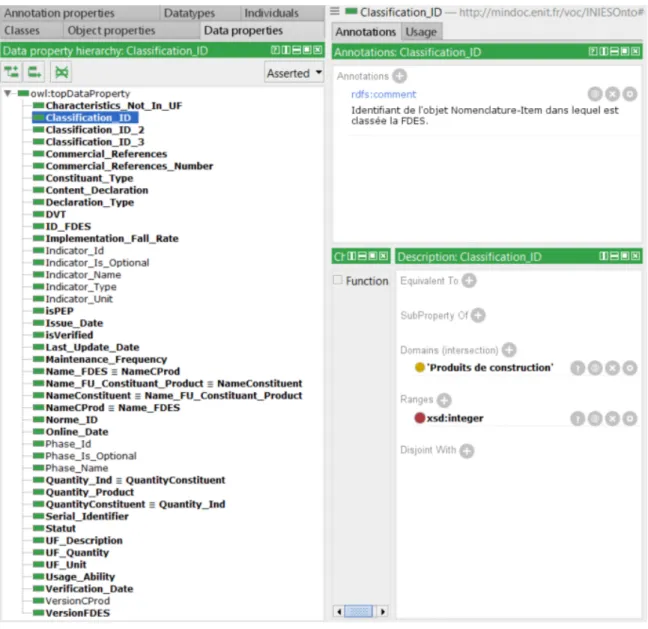Edit the rdfs:comment annotation
The width and height of the screenshot is (648, 629).
[630, 94]
